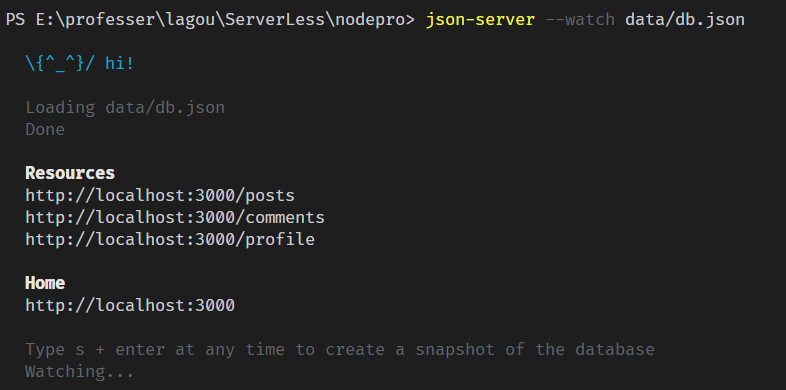Viewport: 786px width, 390px height.
Task: Open the localhost:3000/comments resource link
Action: pos(175,218)
